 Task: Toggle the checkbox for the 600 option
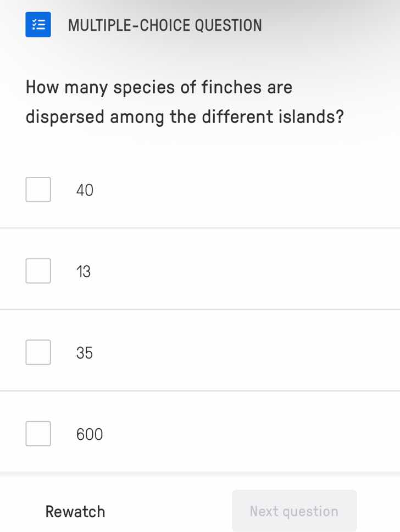(38, 434)
